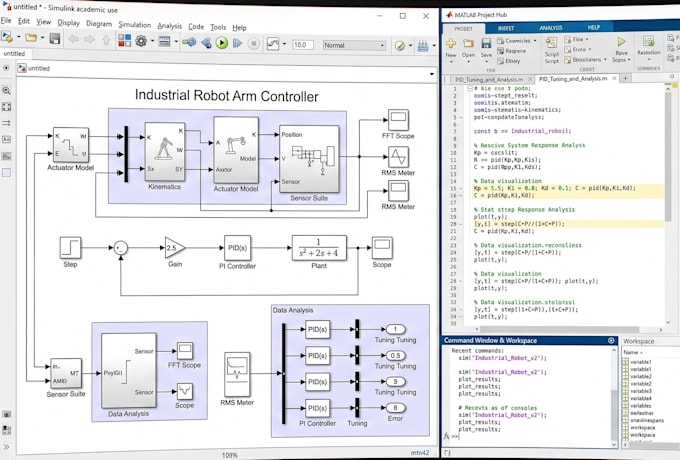
Task: Click the Back navigation arrow in Simulink toolbar
Action: (x=73, y=39)
